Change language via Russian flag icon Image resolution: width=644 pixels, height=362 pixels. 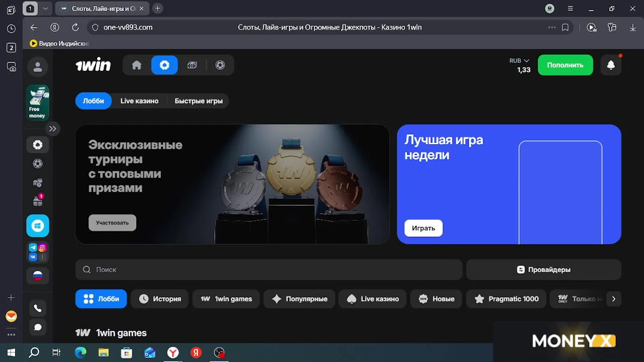pos(38,276)
